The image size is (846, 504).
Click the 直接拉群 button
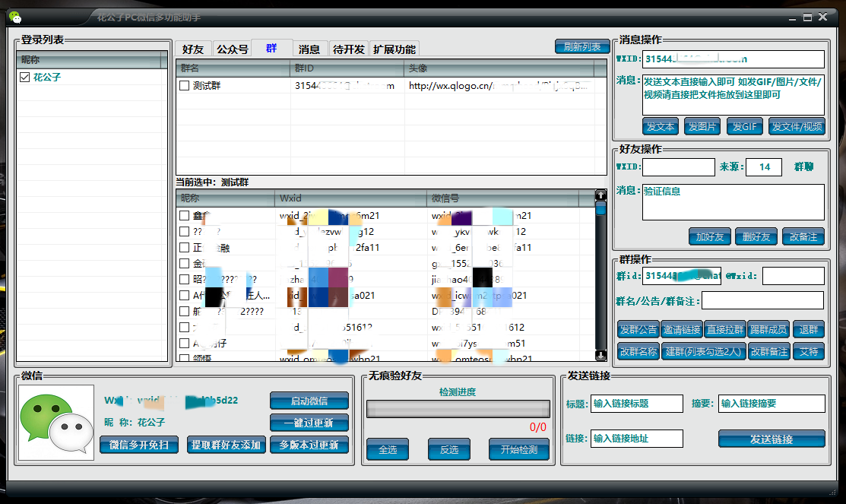[726, 330]
